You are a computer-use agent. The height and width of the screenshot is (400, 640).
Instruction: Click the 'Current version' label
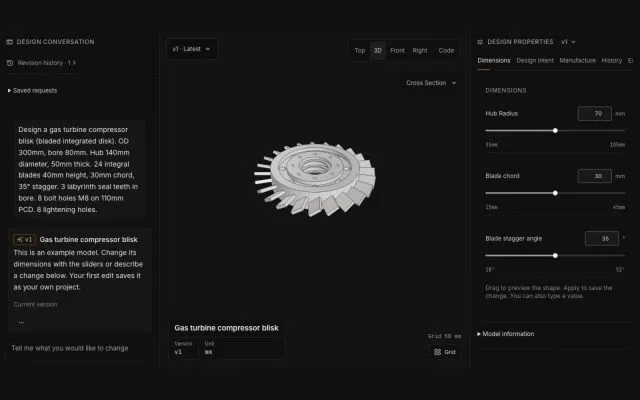pos(36,304)
